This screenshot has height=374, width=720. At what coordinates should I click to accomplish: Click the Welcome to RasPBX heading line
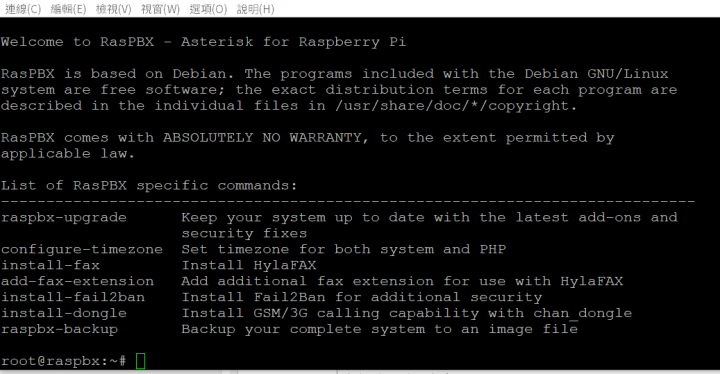click(x=203, y=42)
